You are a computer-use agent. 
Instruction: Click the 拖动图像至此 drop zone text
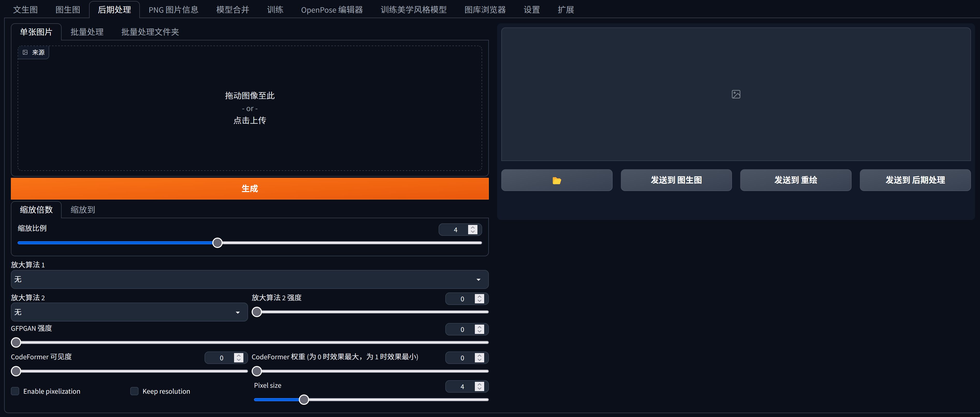tap(250, 96)
